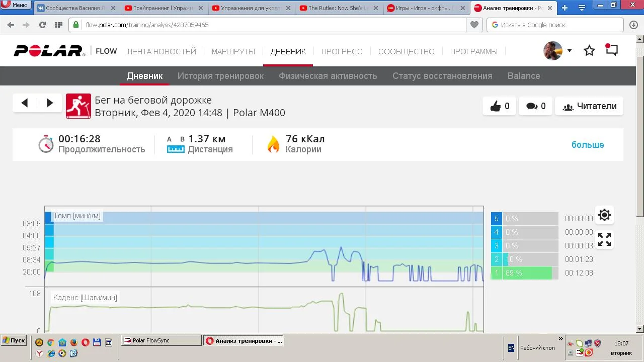Expand the chart to fullscreen
644x362 pixels.
(x=604, y=239)
